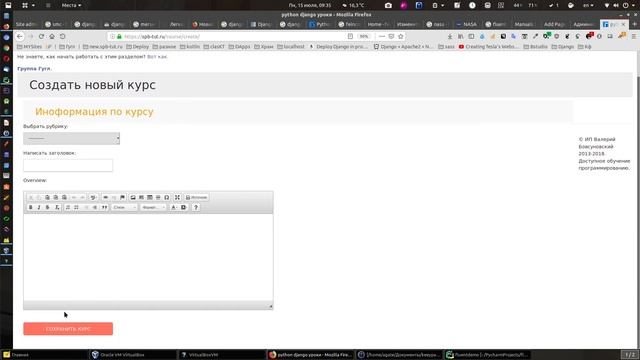Click the Link icon in the editor
Viewport: 640px width, 360px height.
point(106,198)
